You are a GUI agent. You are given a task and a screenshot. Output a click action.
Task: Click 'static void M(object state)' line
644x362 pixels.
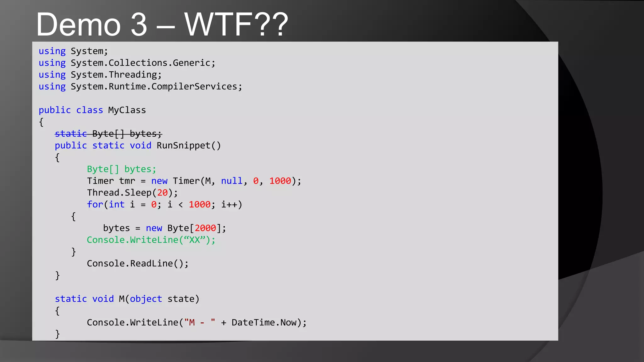[x=127, y=299]
